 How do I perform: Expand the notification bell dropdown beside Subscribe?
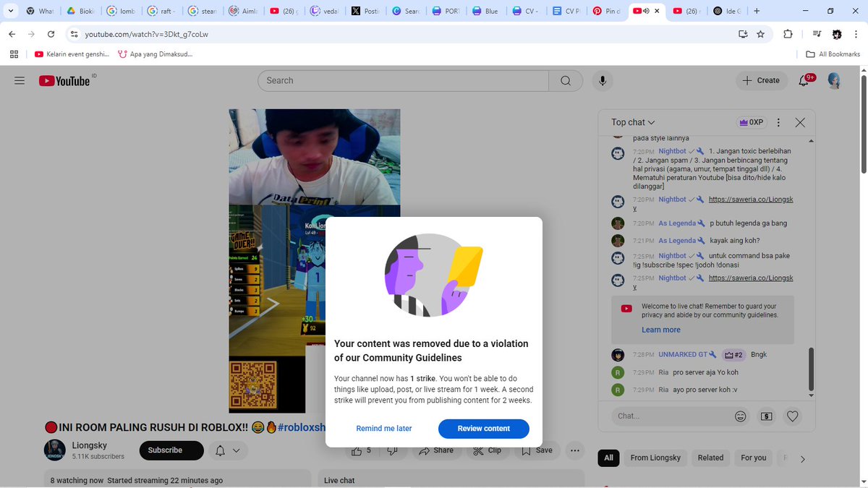coord(228,450)
